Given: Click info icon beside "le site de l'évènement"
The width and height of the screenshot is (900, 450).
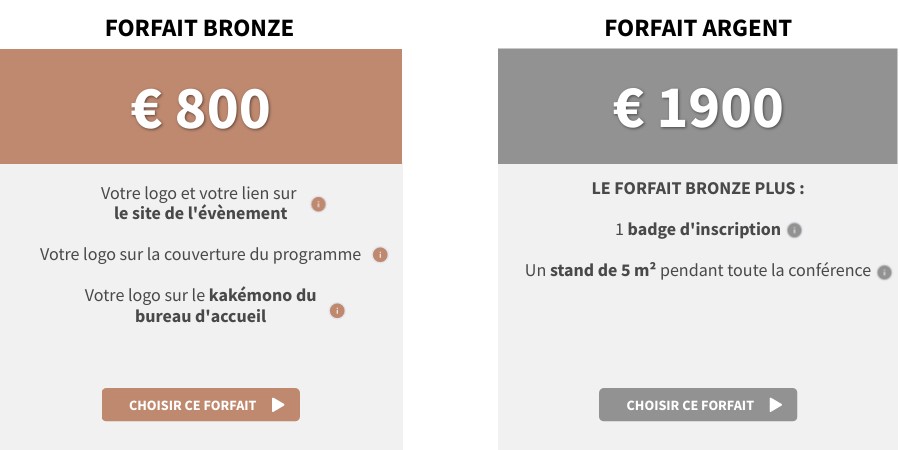Looking at the screenshot, I should [319, 204].
